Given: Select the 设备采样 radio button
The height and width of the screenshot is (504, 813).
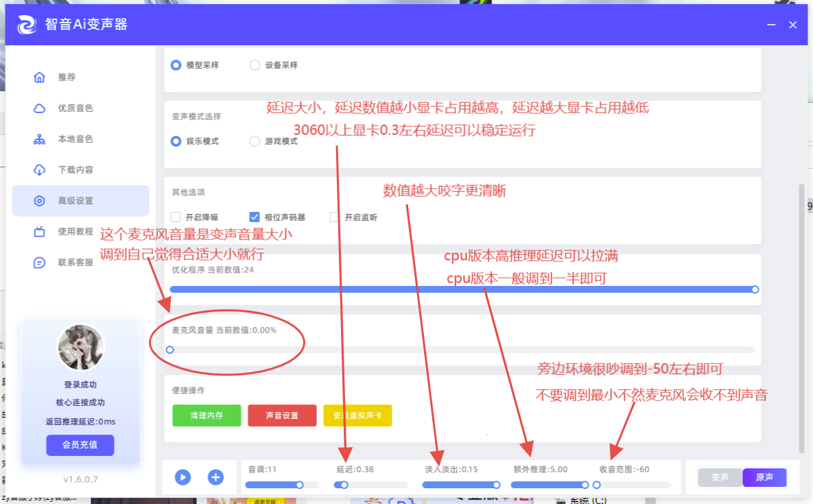Looking at the screenshot, I should [x=255, y=65].
